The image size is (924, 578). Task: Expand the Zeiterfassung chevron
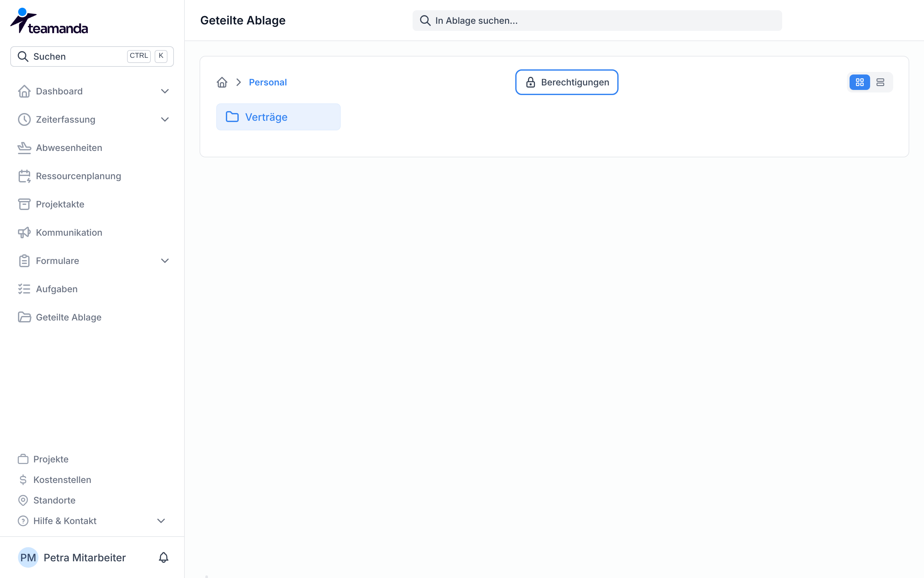pyautogui.click(x=165, y=120)
